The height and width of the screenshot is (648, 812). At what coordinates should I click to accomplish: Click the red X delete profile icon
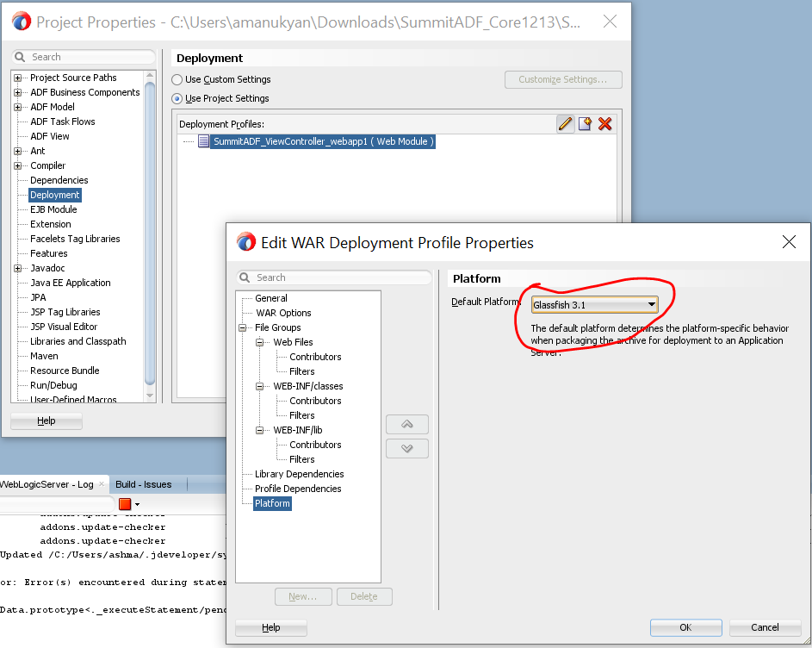604,124
